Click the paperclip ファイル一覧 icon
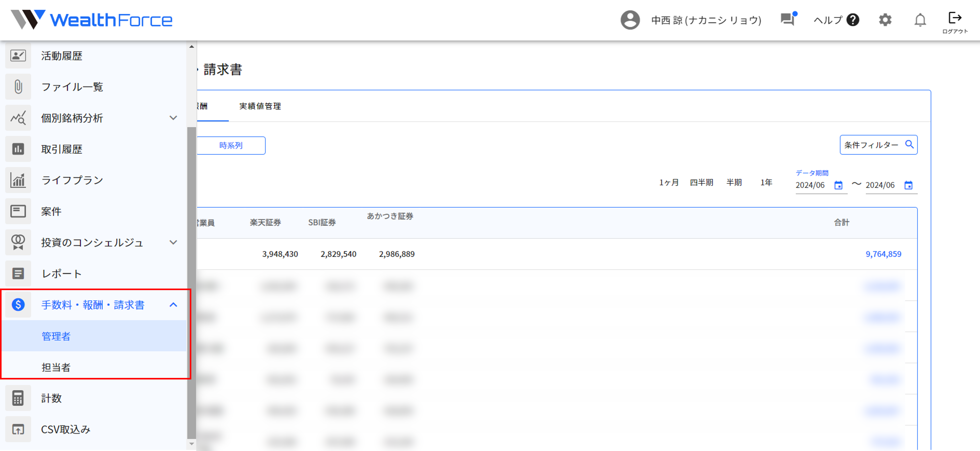This screenshot has height=451, width=980. 18,87
